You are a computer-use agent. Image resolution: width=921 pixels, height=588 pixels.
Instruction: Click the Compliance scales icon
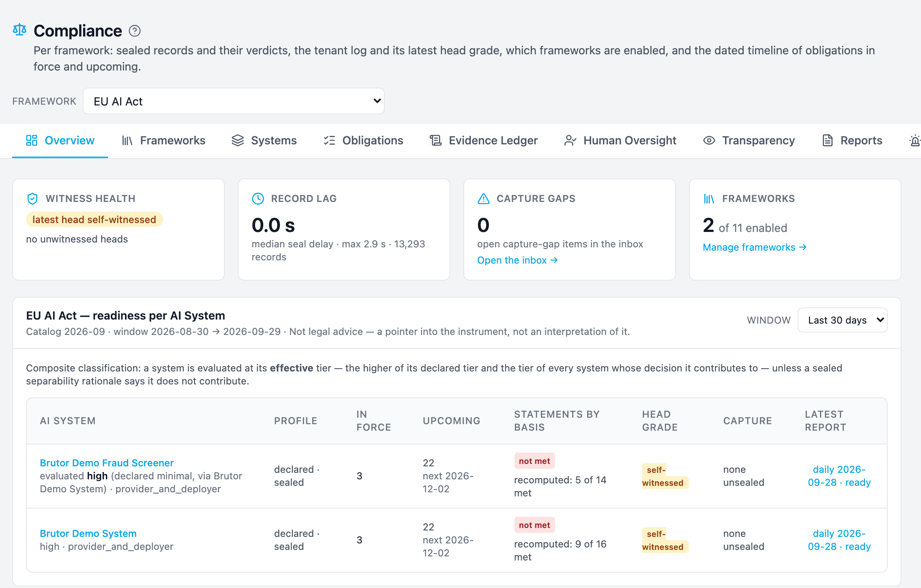pos(19,30)
